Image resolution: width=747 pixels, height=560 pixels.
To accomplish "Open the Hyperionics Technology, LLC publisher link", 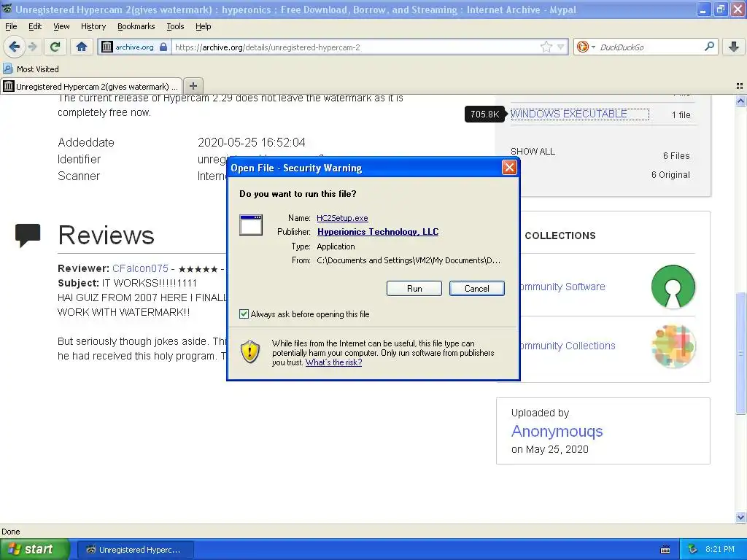I will pyautogui.click(x=378, y=231).
